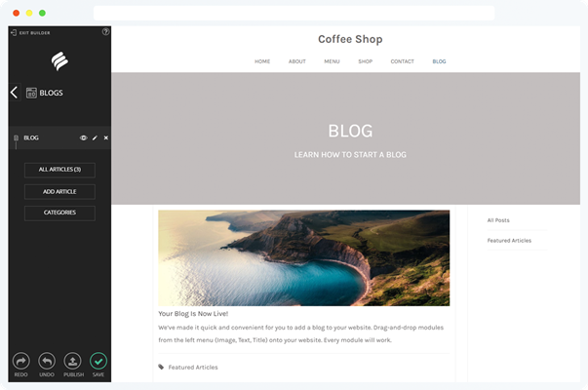This screenshot has height=390, width=588.
Task: Open All Articles (3) list
Action: pos(59,170)
